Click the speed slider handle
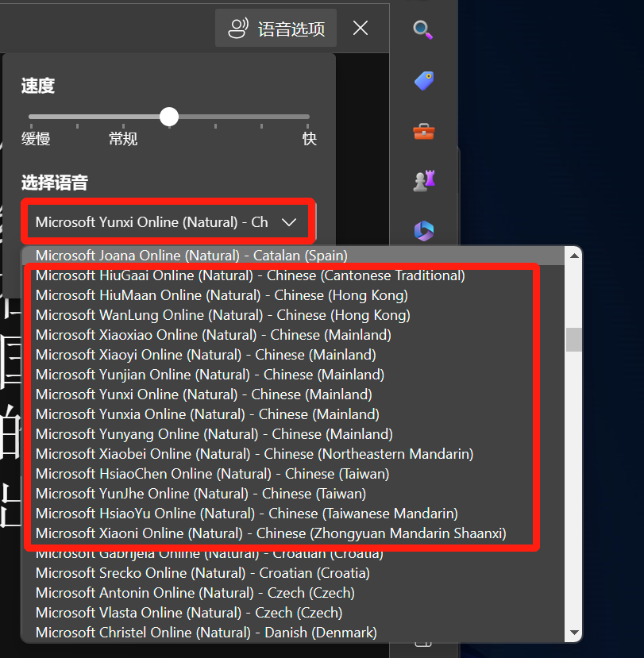Image resolution: width=644 pixels, height=658 pixels. point(169,117)
